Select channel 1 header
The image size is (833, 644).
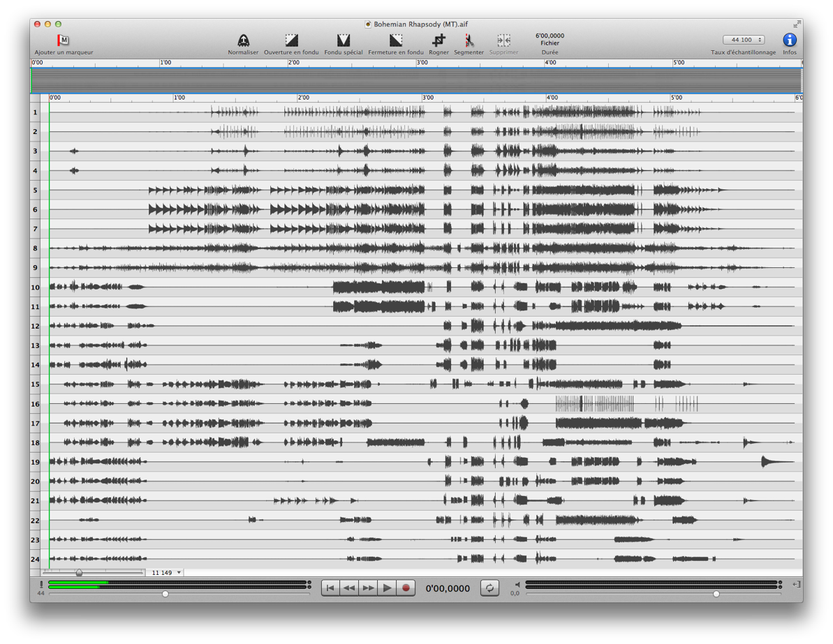(36, 112)
